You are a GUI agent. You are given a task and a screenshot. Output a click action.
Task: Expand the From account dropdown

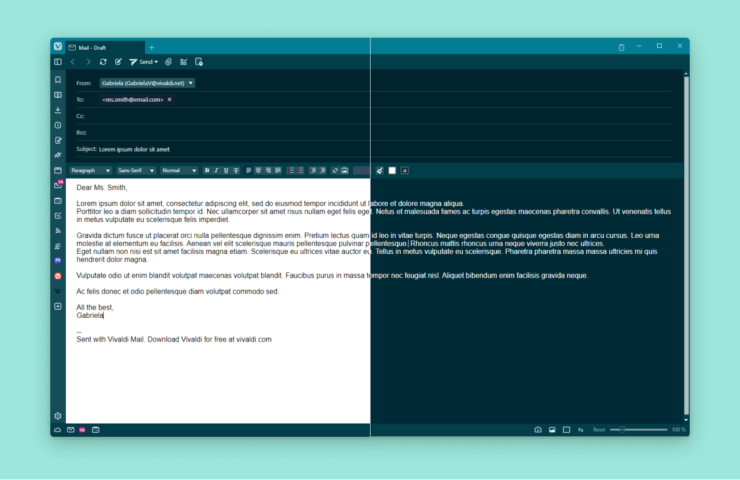147,83
